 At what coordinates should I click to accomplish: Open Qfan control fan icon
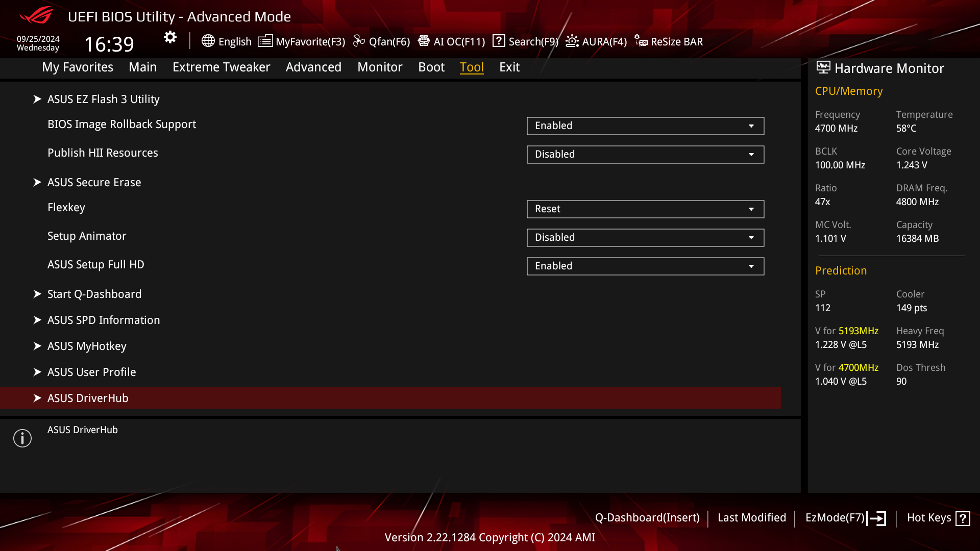[359, 41]
